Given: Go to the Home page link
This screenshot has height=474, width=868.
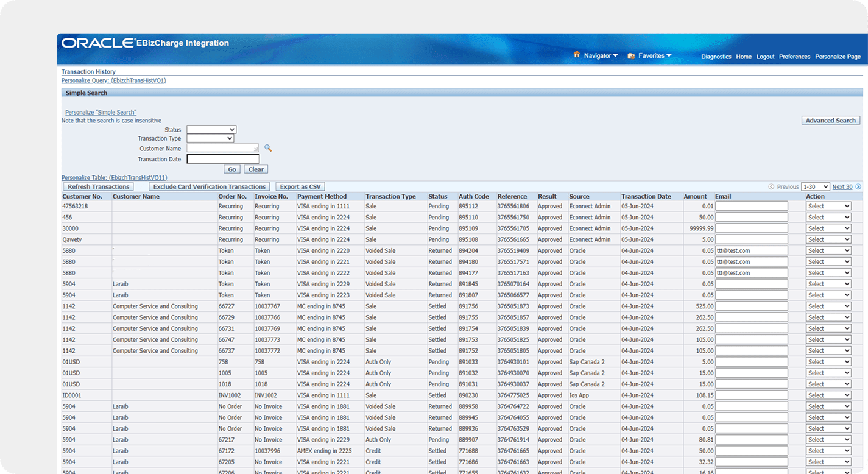Looking at the screenshot, I should pyautogui.click(x=744, y=57).
